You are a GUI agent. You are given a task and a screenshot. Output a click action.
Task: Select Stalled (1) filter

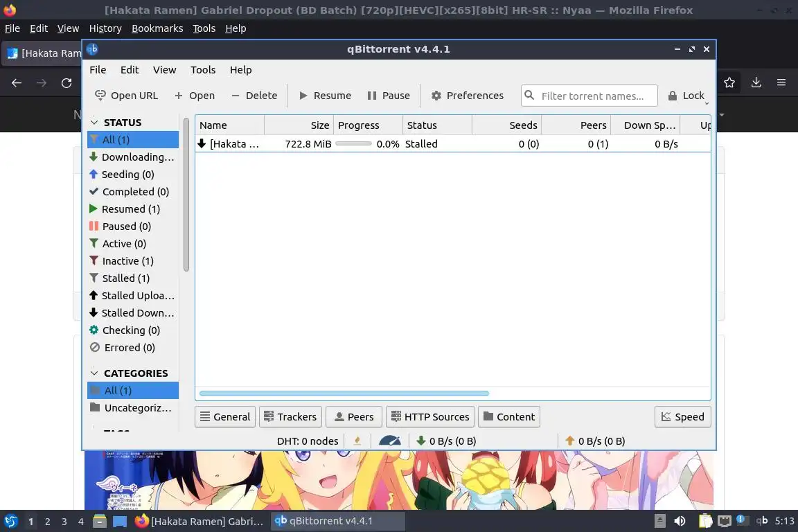[133, 278]
